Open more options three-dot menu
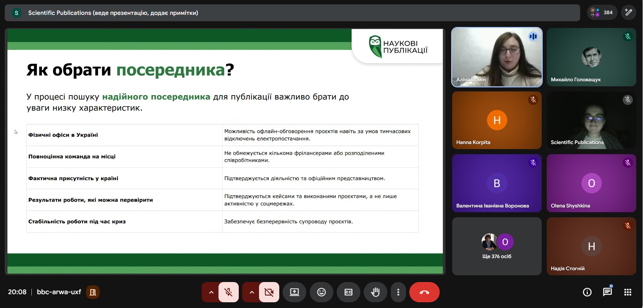The image size is (644, 308). point(398,292)
